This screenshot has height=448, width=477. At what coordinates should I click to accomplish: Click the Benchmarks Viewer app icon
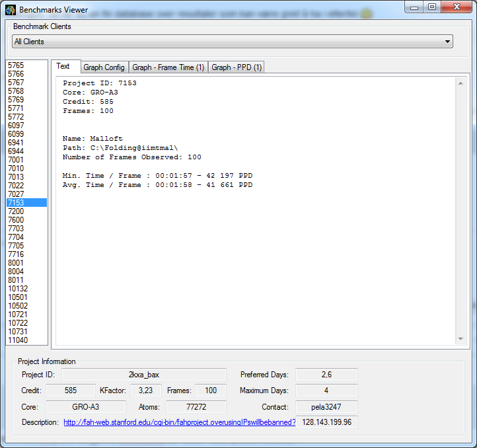(11, 10)
